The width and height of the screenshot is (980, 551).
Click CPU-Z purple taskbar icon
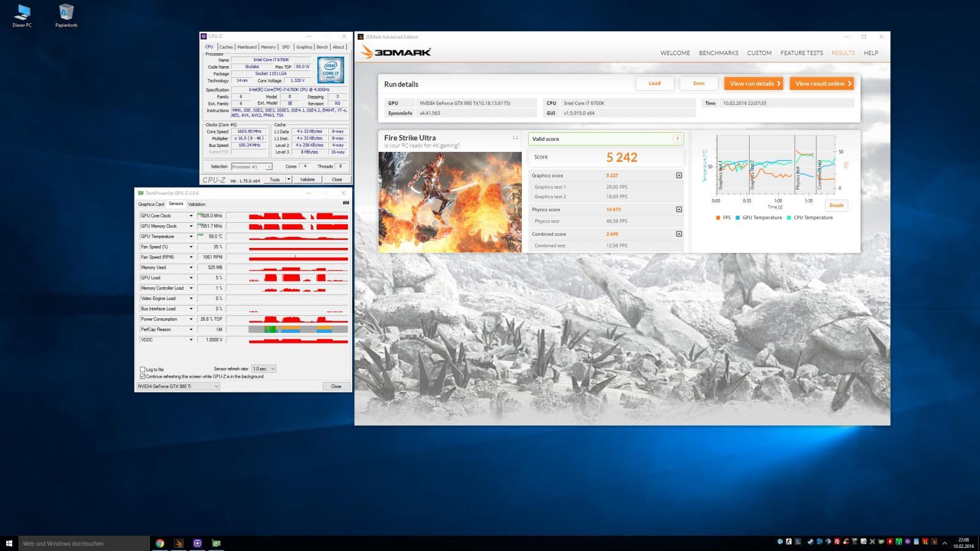197,543
